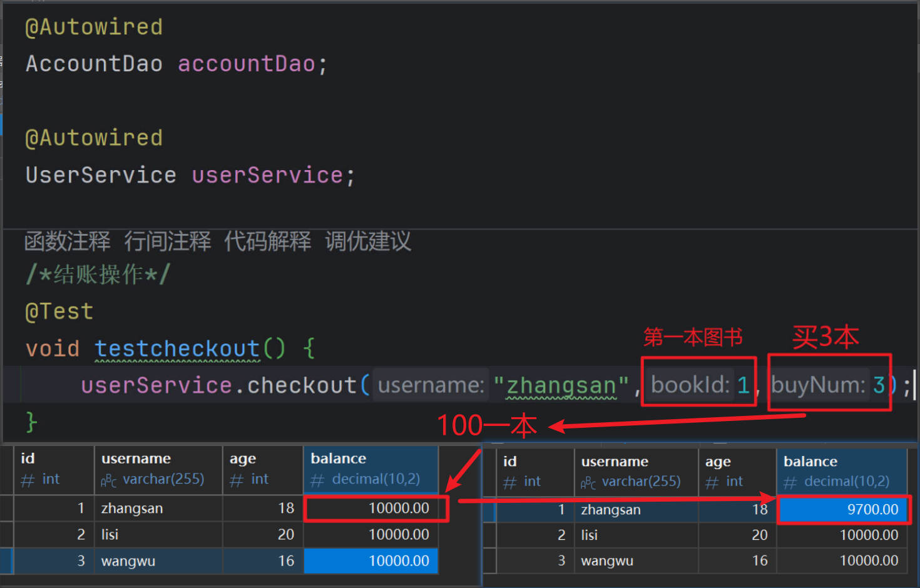Click the int type icon under id in right table
920x588 pixels.
click(509, 483)
